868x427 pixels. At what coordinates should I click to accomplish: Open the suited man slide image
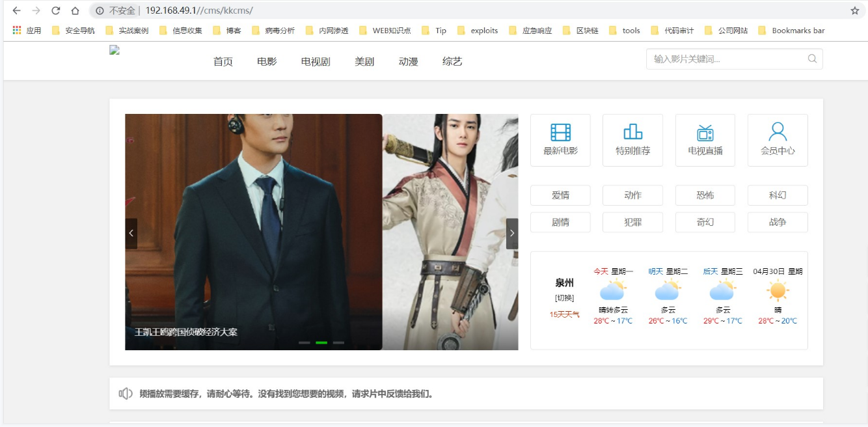(x=254, y=232)
